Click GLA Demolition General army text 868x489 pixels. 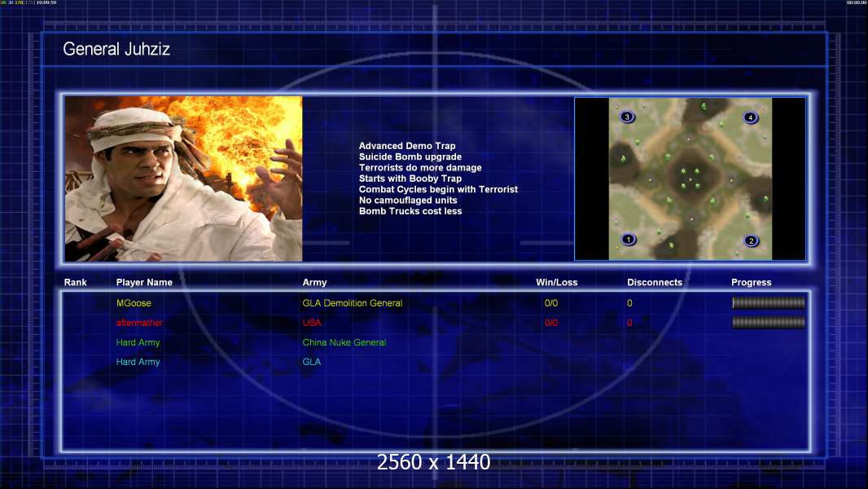pos(352,303)
